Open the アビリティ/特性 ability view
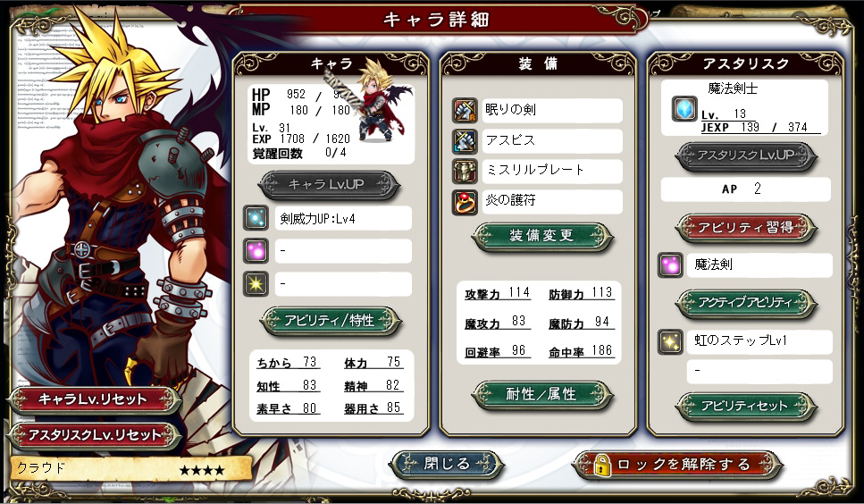This screenshot has width=864, height=504. [331, 321]
